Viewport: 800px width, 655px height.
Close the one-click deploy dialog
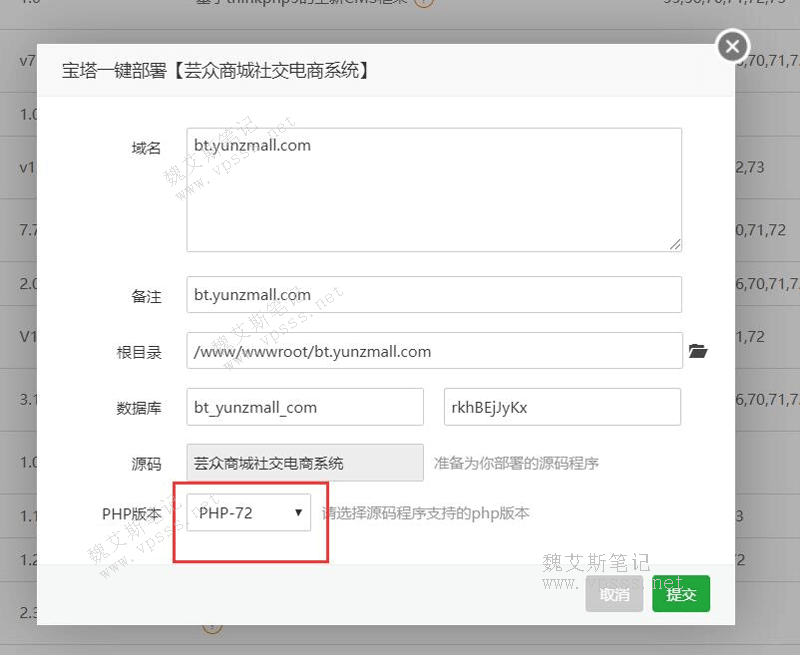coord(733,46)
